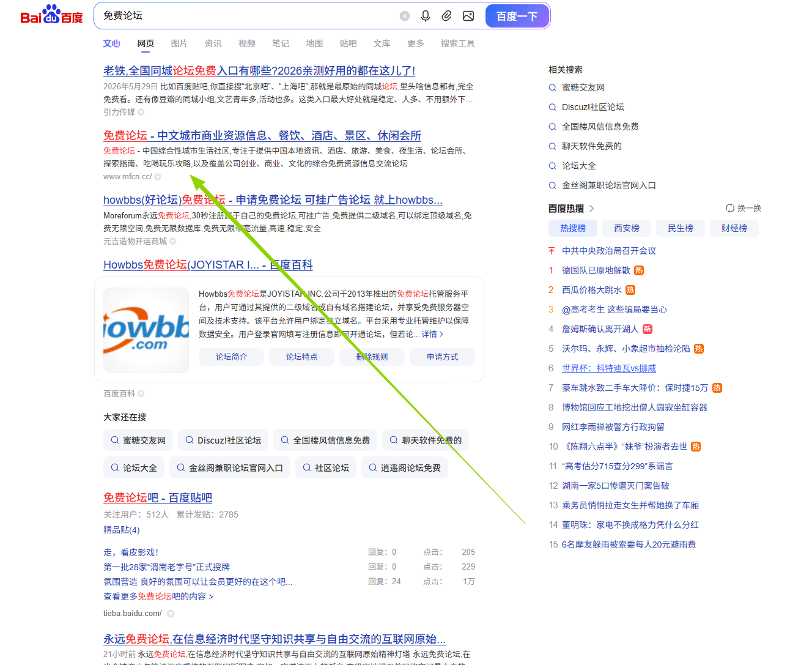Open 搜索工具 filter options
The height and width of the screenshot is (665, 812).
[x=458, y=43]
